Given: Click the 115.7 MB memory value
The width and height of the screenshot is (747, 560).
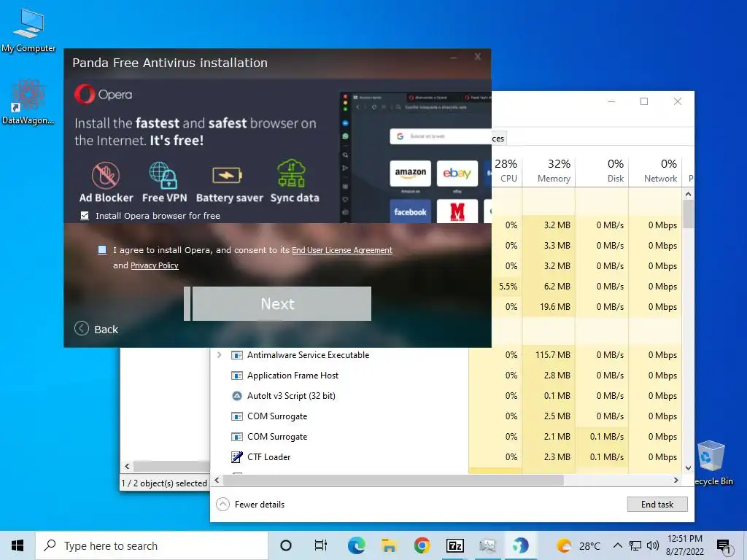Looking at the screenshot, I should point(553,355).
